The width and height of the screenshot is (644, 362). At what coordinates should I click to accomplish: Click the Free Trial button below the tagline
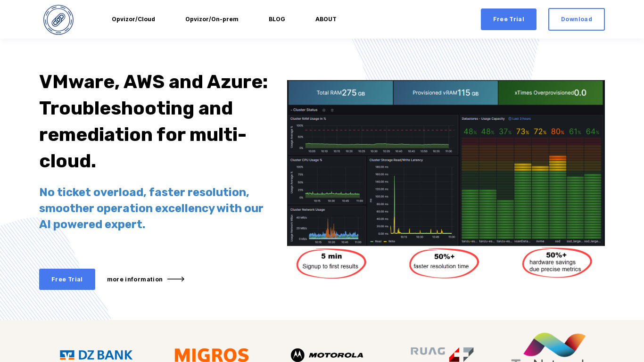pyautogui.click(x=67, y=279)
